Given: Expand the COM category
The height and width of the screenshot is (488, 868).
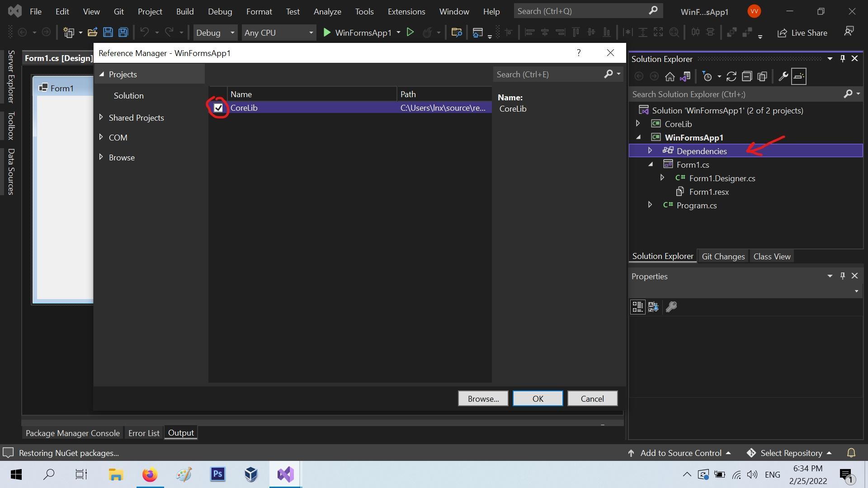Looking at the screenshot, I should pos(101,137).
